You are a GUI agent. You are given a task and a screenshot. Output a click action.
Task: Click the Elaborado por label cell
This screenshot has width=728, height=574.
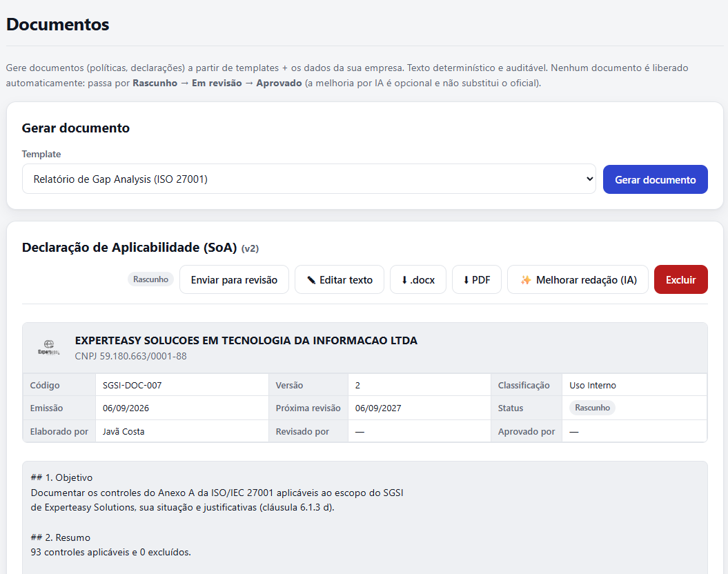[x=59, y=432]
